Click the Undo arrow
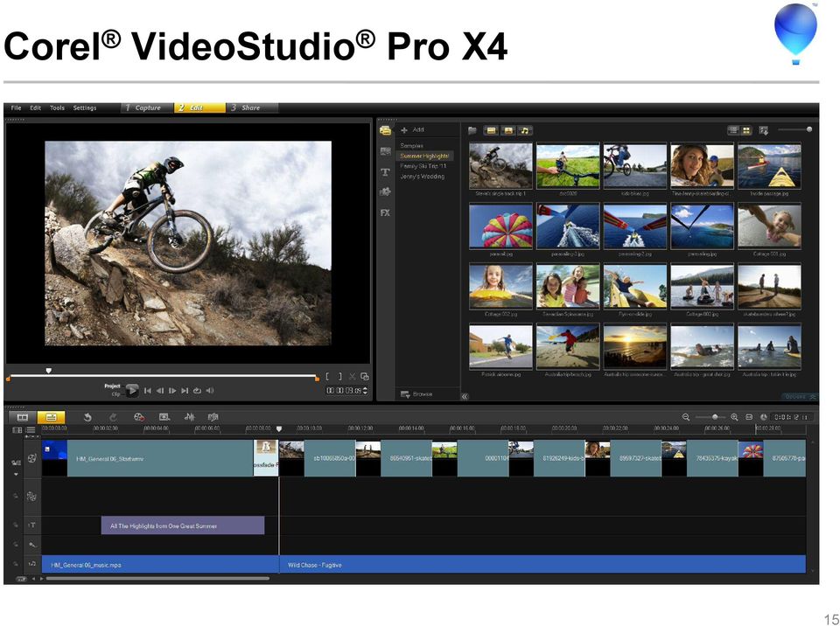Screen dimensions: 840x626 (x=87, y=417)
